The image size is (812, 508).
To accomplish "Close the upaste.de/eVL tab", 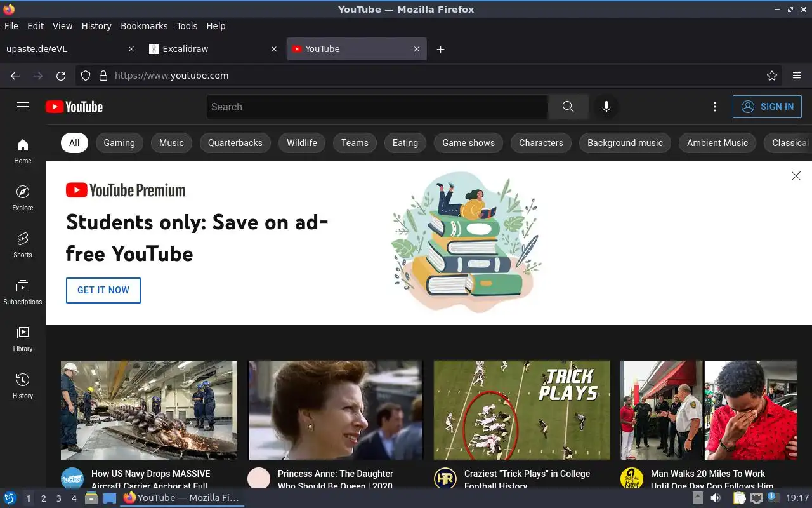I will pos(131,49).
